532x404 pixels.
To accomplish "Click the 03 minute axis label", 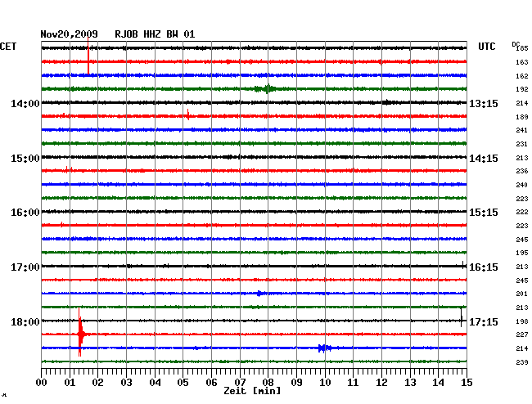I will tap(126, 382).
